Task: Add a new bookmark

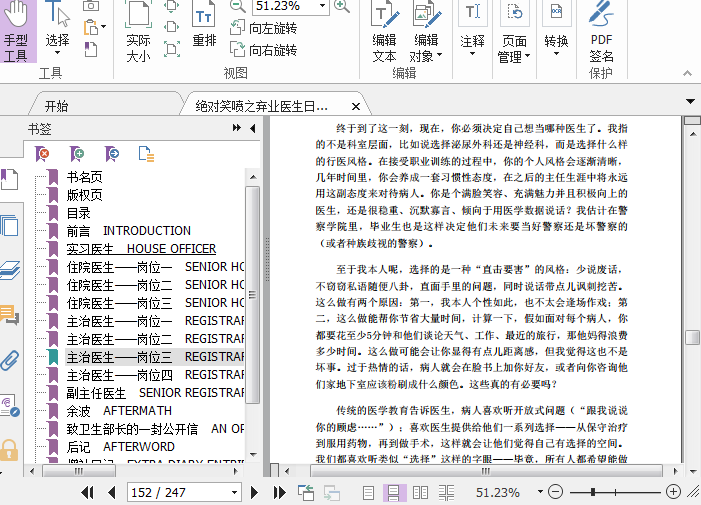Action: coord(77,154)
